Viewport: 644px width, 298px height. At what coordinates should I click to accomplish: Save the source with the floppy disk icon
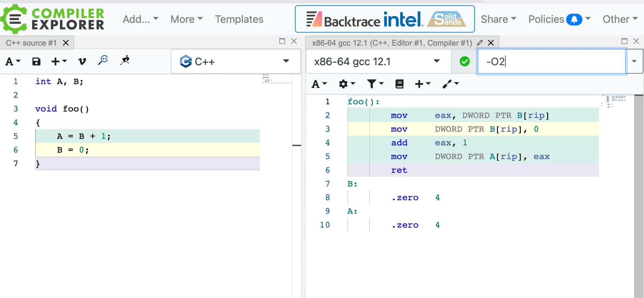tap(36, 61)
